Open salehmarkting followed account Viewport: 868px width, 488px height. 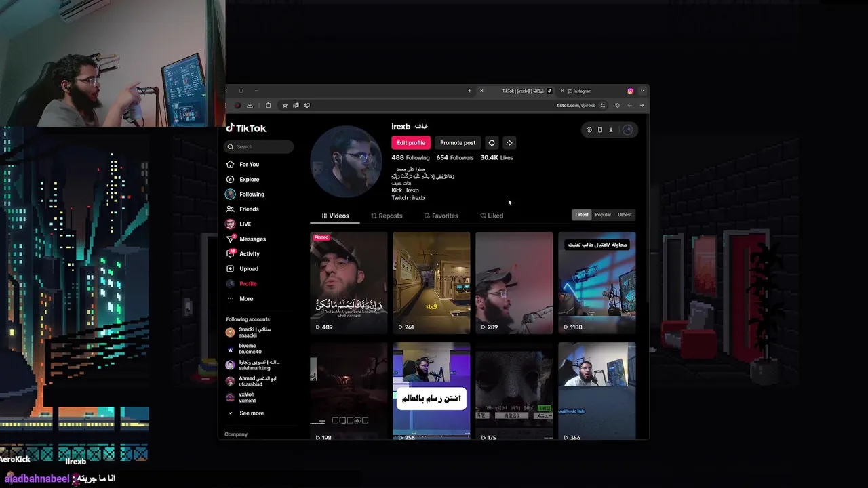tap(253, 365)
